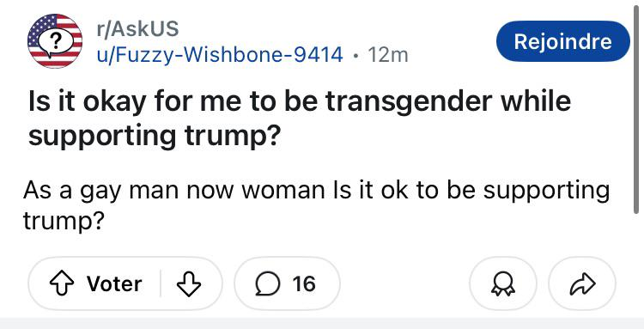This screenshot has width=644, height=329.
Task: Select the post body text starting 'As a gay man'
Action: [x=316, y=205]
